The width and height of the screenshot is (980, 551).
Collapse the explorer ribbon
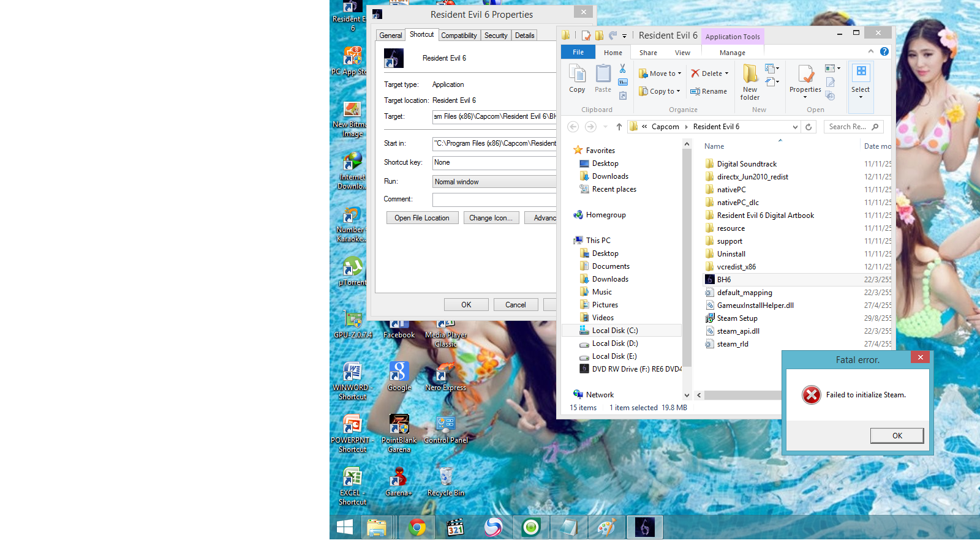(870, 52)
